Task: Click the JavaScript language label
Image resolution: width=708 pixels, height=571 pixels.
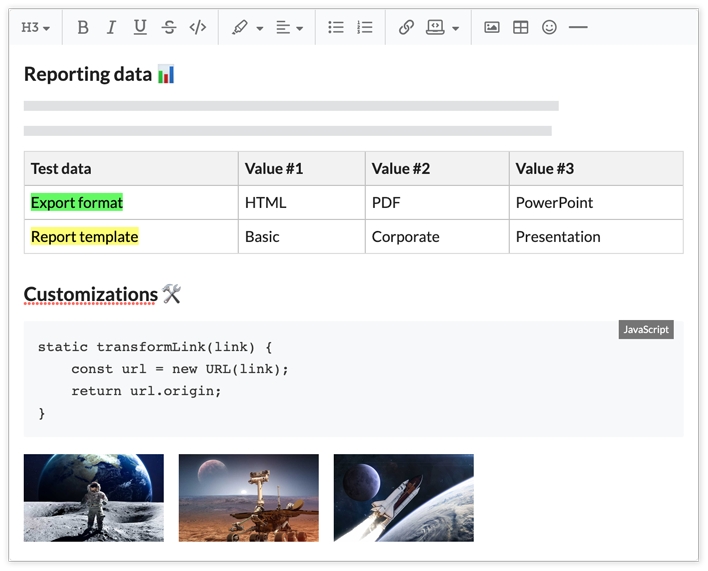Action: (x=646, y=330)
